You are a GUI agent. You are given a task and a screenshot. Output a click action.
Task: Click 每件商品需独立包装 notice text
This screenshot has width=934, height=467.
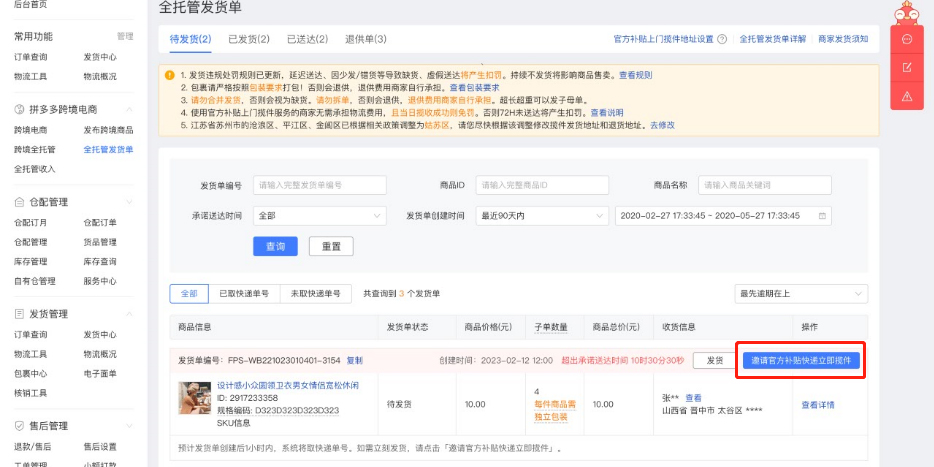(555, 411)
